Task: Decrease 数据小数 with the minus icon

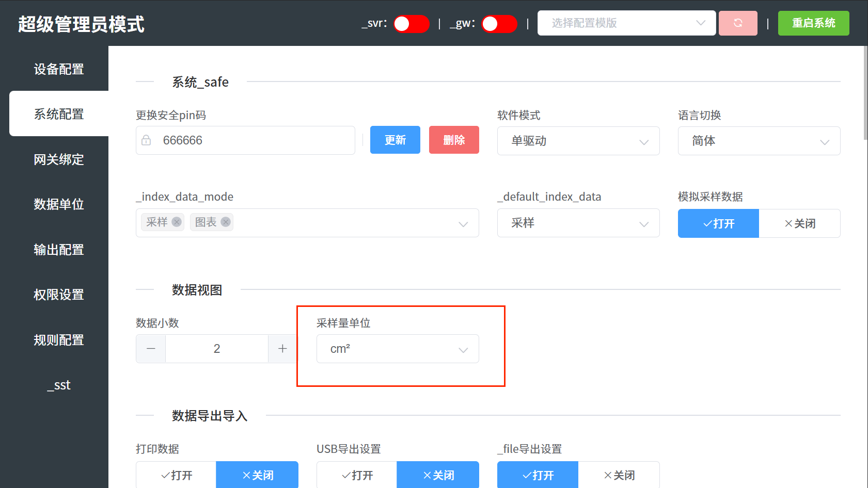Action: (x=151, y=349)
